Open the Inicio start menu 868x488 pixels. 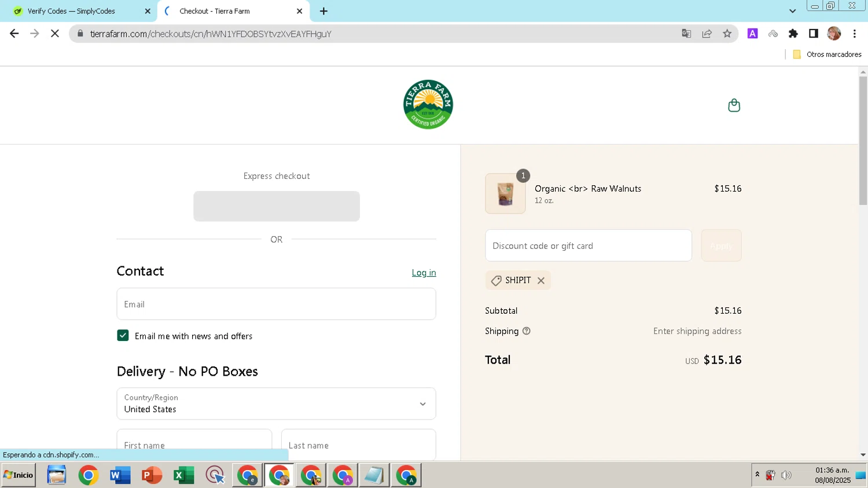click(19, 475)
